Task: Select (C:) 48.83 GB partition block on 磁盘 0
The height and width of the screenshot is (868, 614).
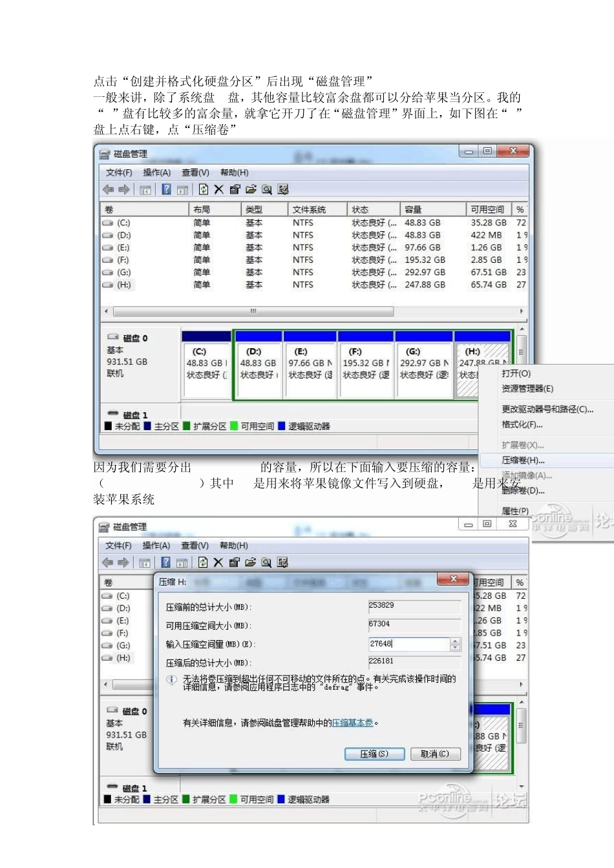Action: (x=207, y=365)
